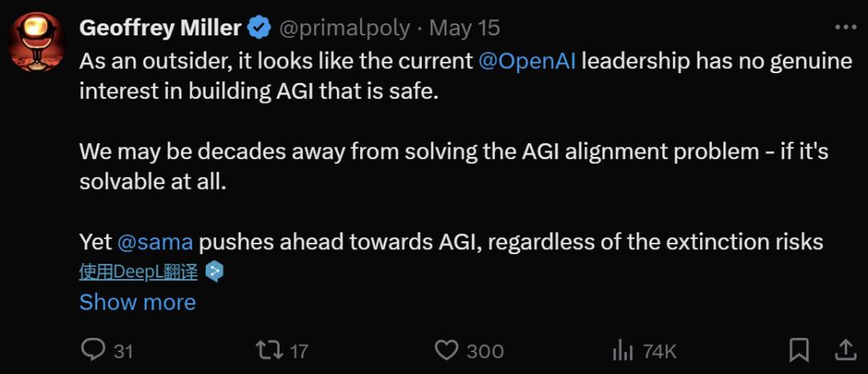Click the share upload icon
The height and width of the screenshot is (374, 868).
[845, 350]
